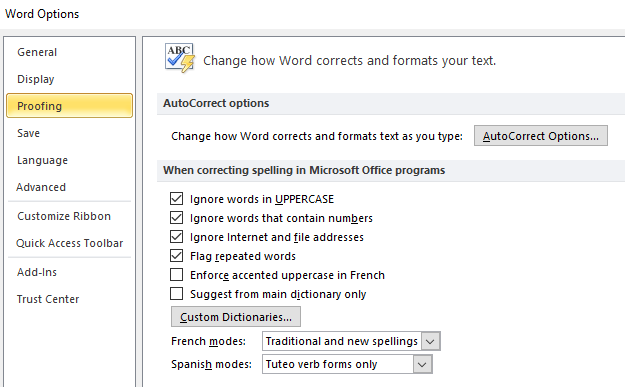Open the French modes dropdown arrow
This screenshot has height=387, width=625.
click(x=430, y=341)
